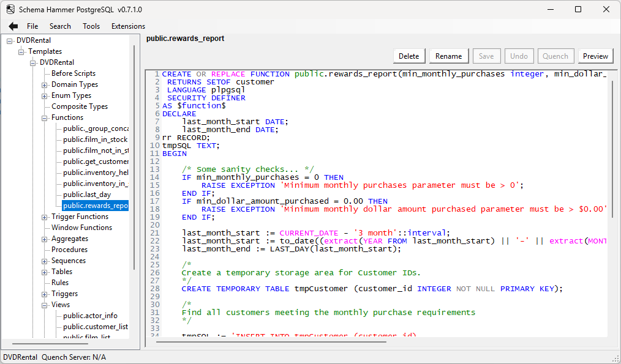Open the Tools menu
621x364 pixels.
[x=91, y=26]
